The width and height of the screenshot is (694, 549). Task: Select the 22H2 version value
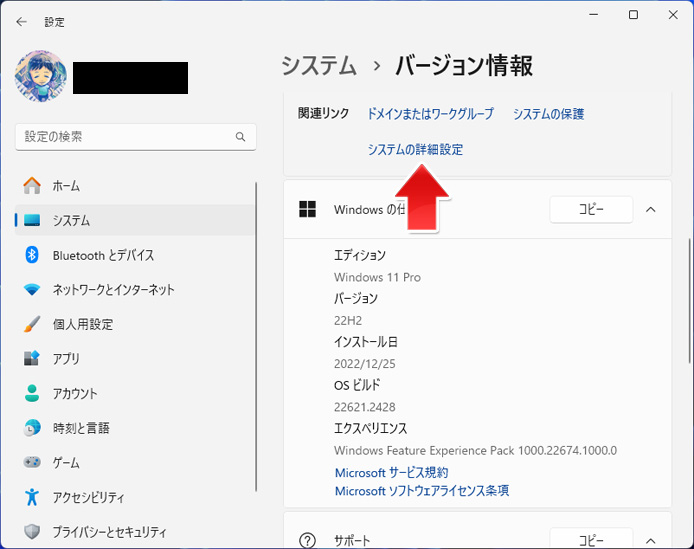348,321
